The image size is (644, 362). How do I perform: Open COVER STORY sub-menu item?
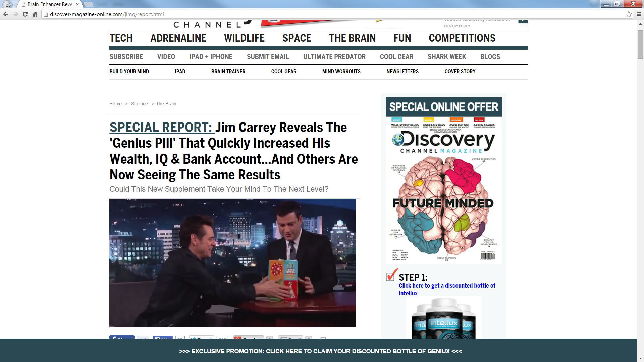(460, 71)
